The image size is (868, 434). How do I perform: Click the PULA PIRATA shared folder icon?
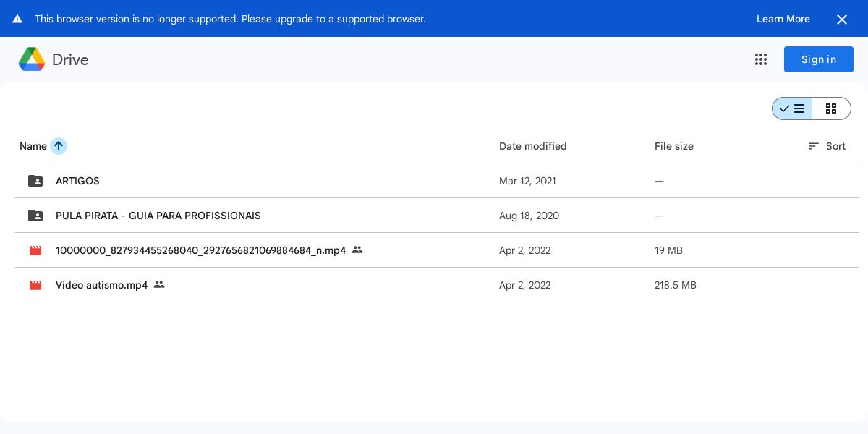pyautogui.click(x=35, y=216)
